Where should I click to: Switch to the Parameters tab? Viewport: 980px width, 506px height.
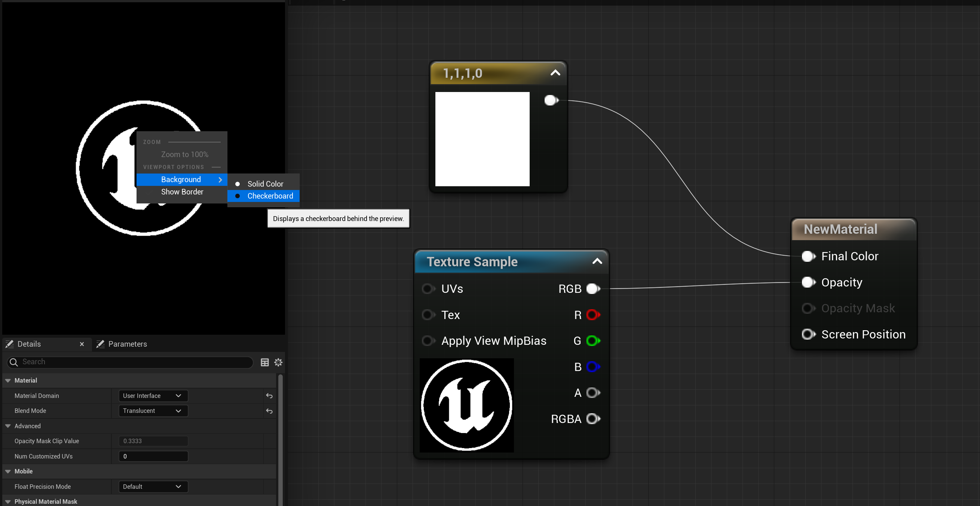coord(127,344)
